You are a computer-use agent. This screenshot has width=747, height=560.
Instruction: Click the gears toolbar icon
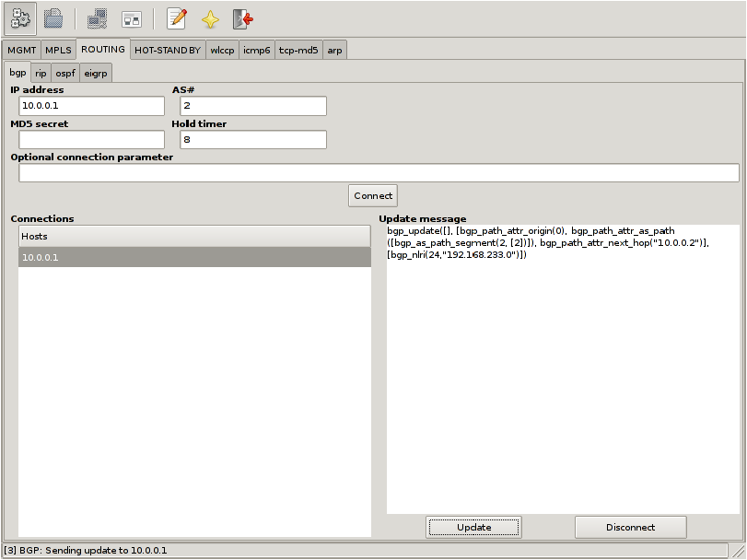18,17
